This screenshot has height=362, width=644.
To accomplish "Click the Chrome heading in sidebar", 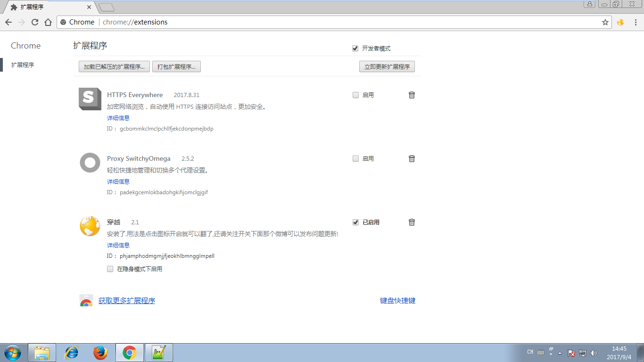I will tap(26, 46).
